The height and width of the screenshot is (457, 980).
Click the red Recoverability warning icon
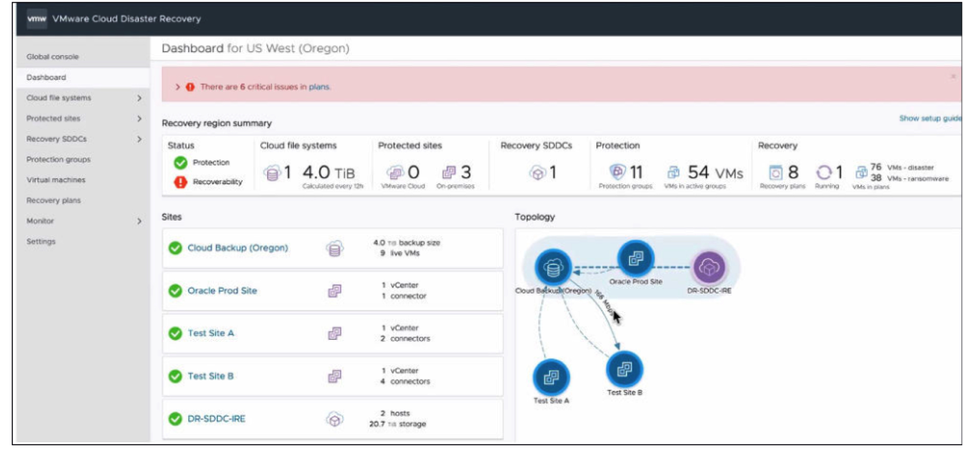[180, 182]
